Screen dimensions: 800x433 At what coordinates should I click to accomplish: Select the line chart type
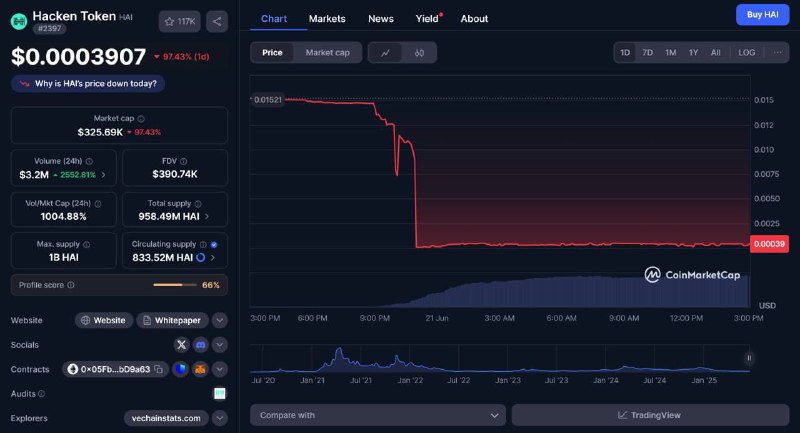click(386, 53)
